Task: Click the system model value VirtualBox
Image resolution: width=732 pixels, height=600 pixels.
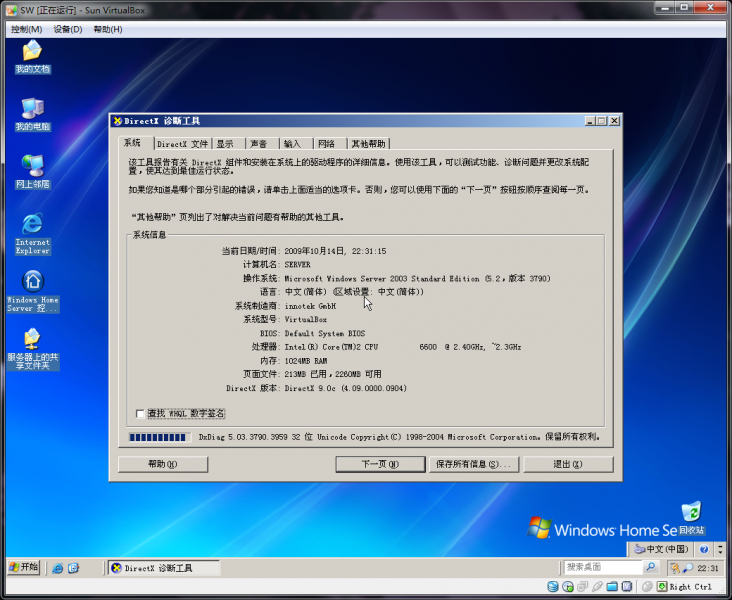Action: pyautogui.click(x=306, y=320)
